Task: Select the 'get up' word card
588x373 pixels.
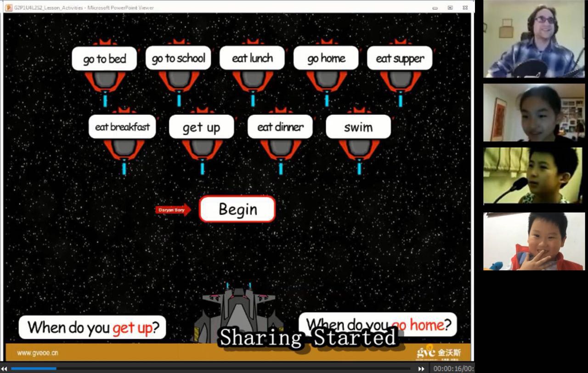Action: [201, 127]
